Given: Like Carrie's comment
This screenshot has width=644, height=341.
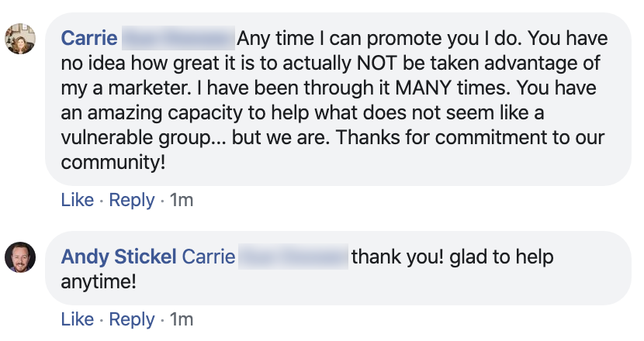Looking at the screenshot, I should point(77,200).
